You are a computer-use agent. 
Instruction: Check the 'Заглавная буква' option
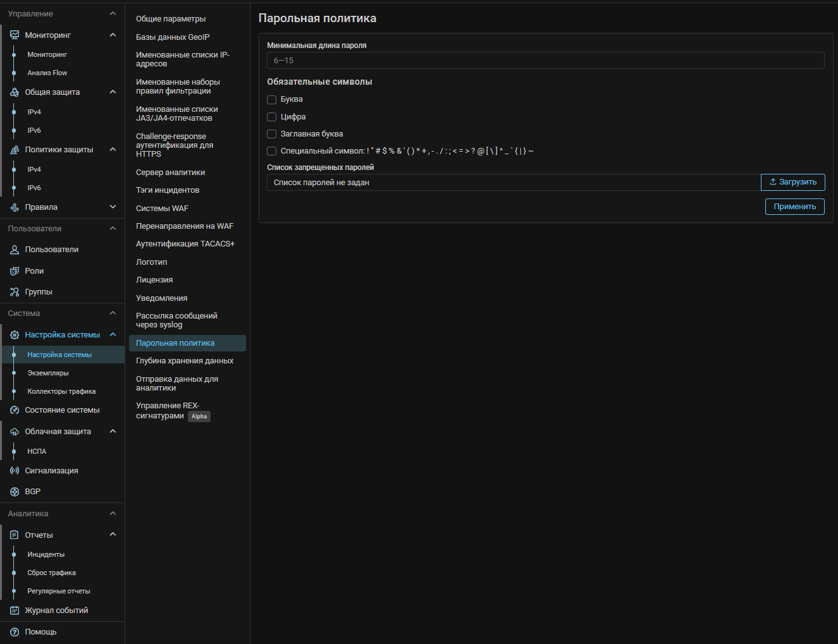point(272,134)
